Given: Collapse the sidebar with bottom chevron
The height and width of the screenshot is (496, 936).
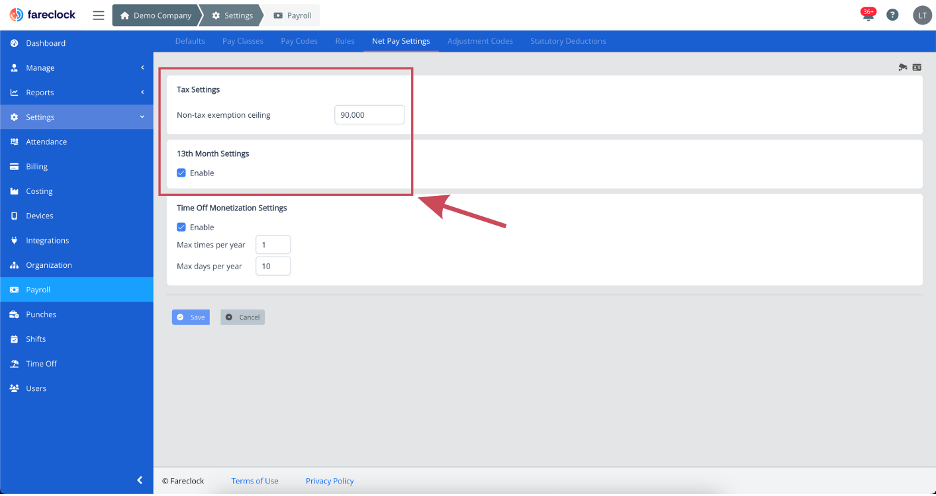Looking at the screenshot, I should click(x=140, y=480).
